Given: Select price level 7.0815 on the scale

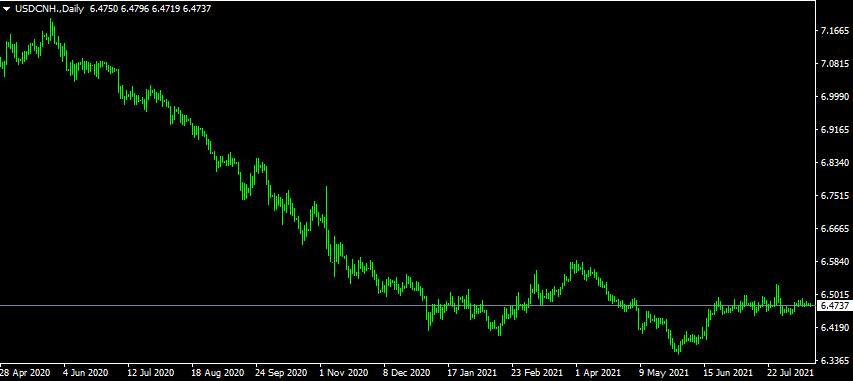Looking at the screenshot, I should pyautogui.click(x=836, y=64).
